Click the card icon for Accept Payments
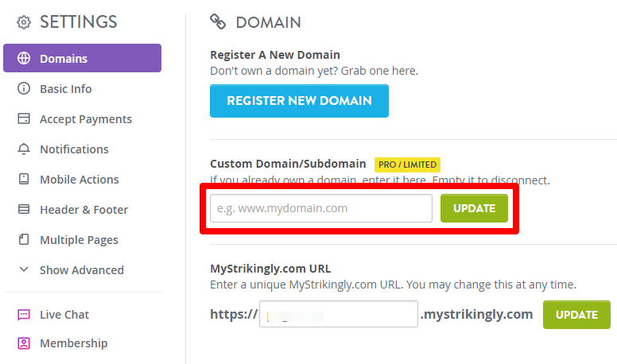 coord(24,118)
